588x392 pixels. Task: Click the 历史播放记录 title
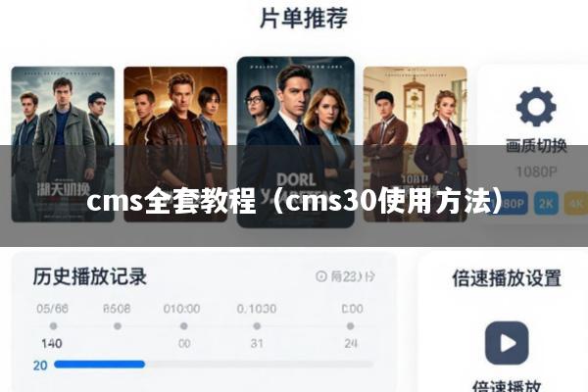tap(89, 276)
